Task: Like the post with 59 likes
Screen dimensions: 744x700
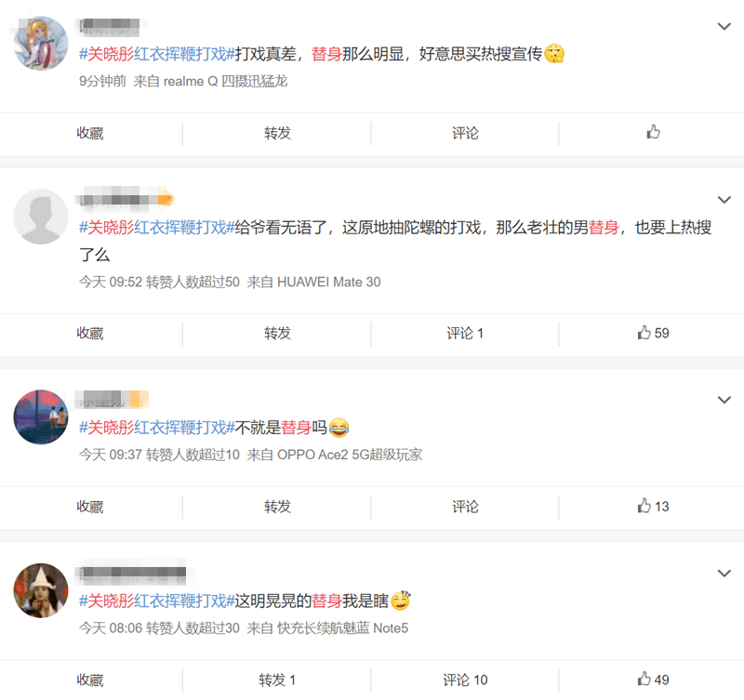Action: tap(653, 333)
